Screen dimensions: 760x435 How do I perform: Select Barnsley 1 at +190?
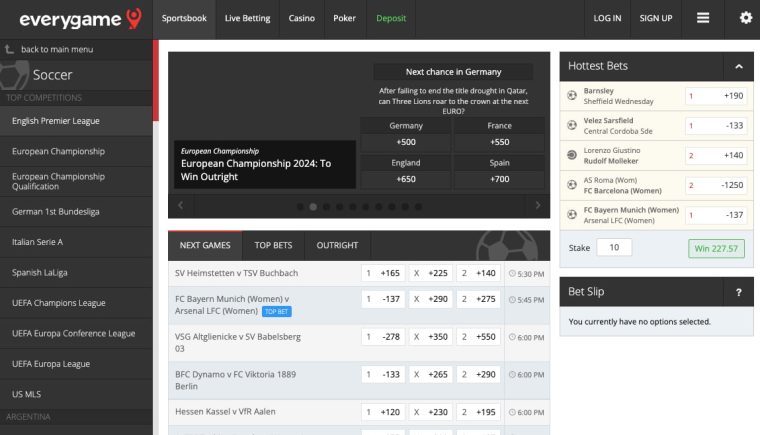716,96
